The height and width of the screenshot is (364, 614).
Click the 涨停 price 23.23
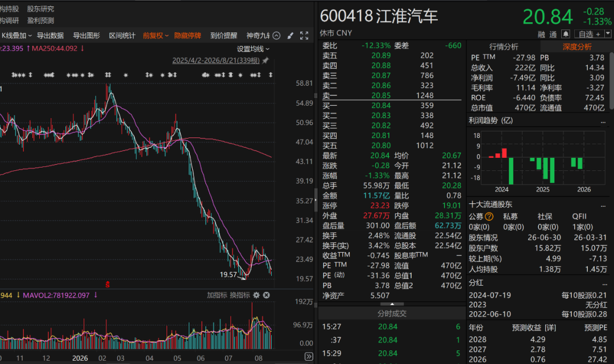pos(380,206)
